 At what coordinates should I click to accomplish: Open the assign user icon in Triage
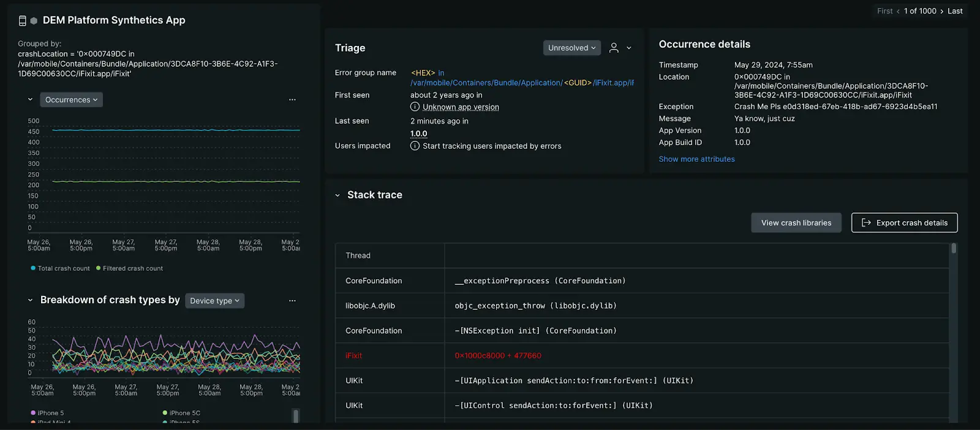tap(614, 48)
